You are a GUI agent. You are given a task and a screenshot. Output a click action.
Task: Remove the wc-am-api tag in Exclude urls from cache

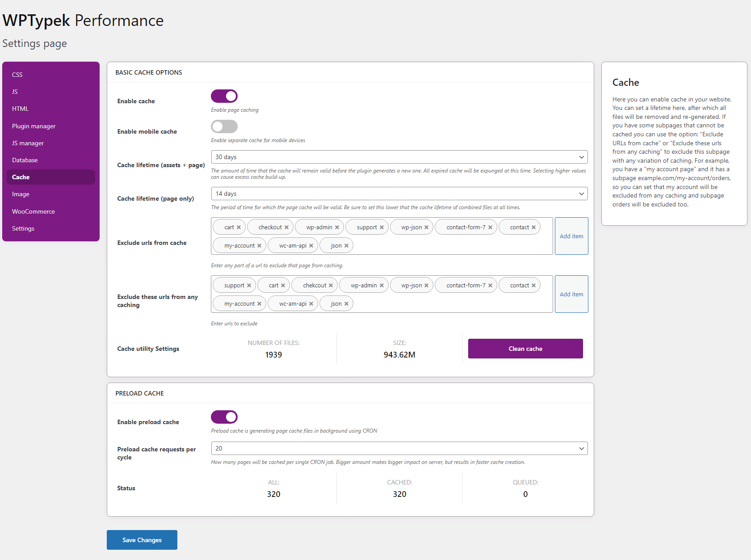coord(311,246)
